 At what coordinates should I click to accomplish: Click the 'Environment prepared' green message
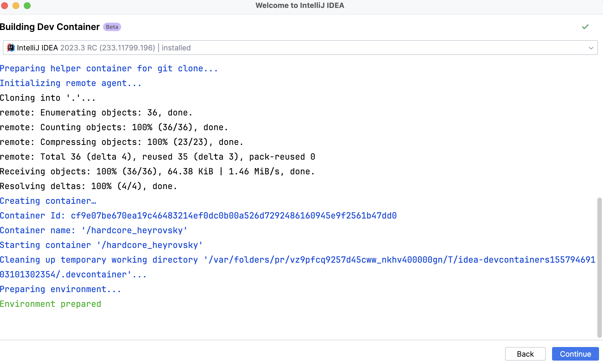pos(51,304)
